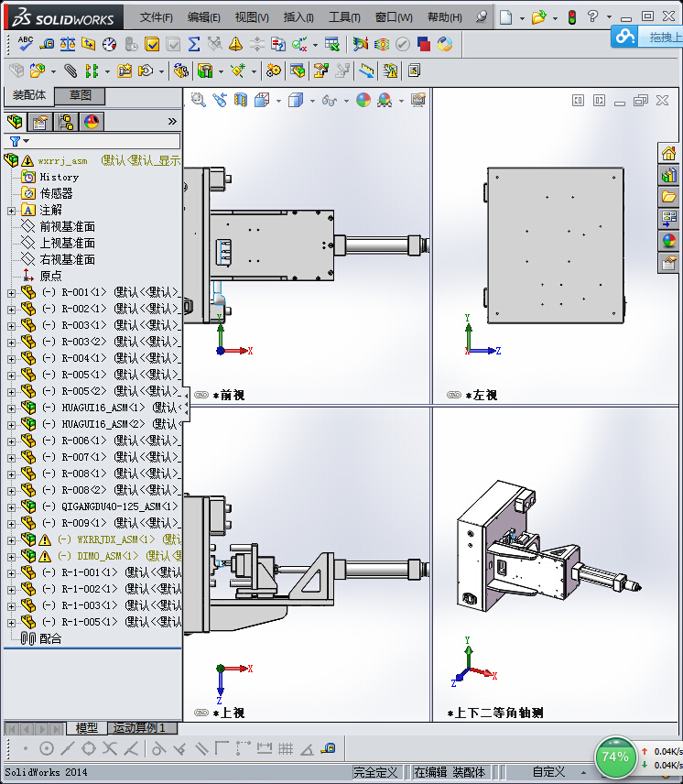
Task: Open the SolidWorks Resources home icon in task pane
Action: (668, 154)
